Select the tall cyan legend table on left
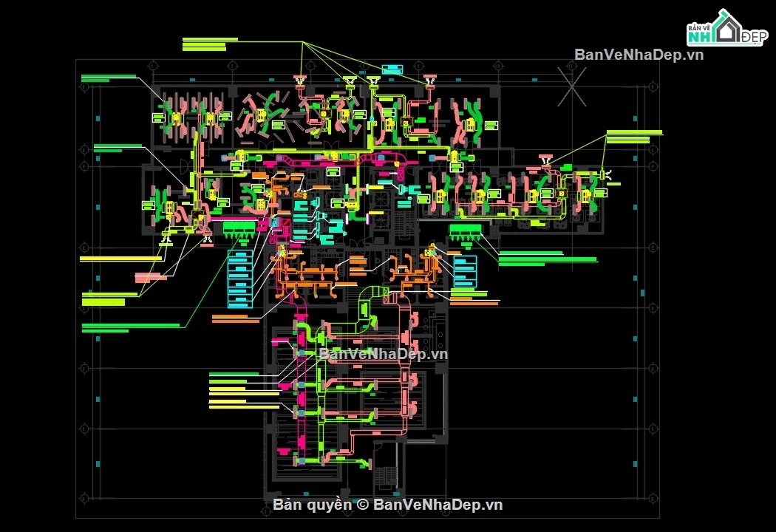This screenshot has height=532, width=776. [x=240, y=279]
